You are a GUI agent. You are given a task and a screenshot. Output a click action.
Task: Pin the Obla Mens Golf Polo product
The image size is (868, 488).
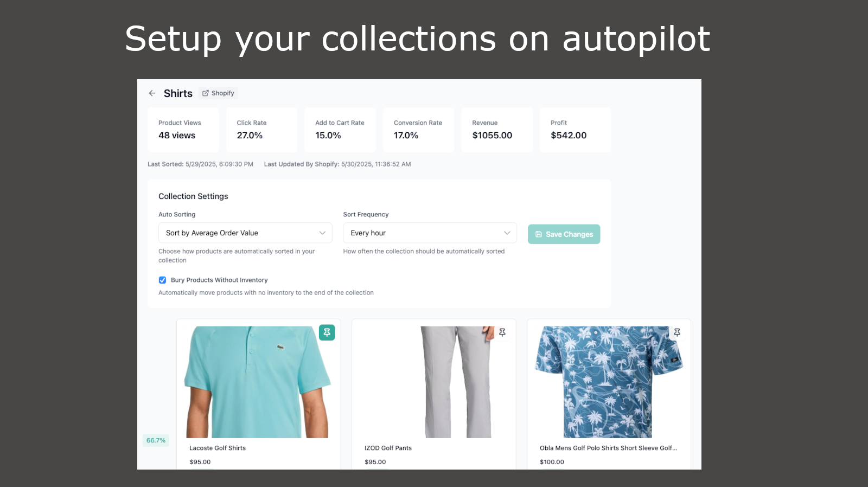coord(677,332)
